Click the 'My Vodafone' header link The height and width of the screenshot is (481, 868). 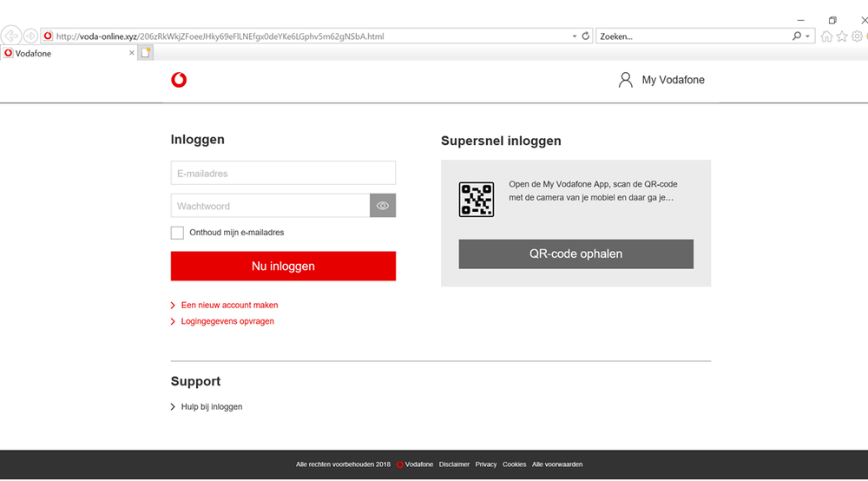[x=674, y=80]
